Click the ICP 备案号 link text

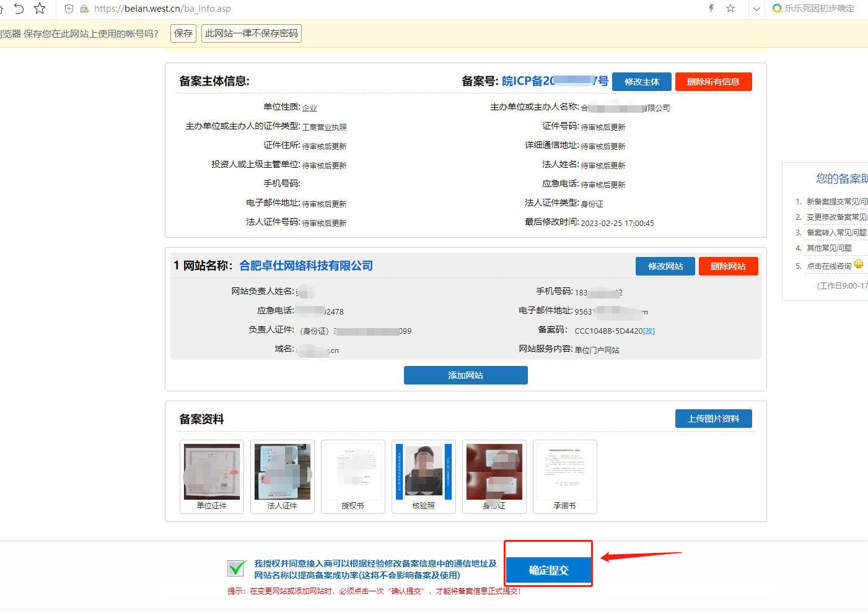pos(555,81)
